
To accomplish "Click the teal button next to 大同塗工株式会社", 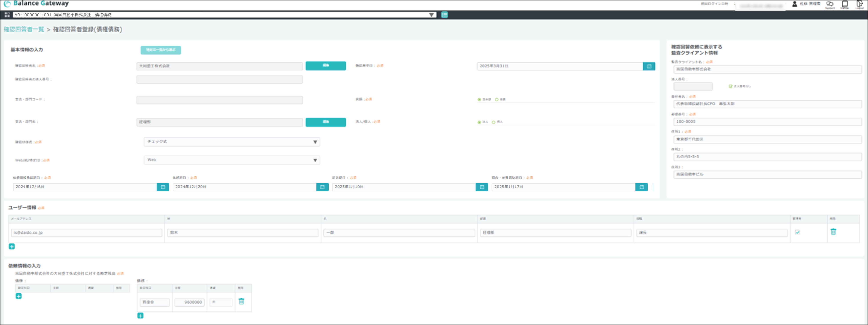I will [x=326, y=66].
